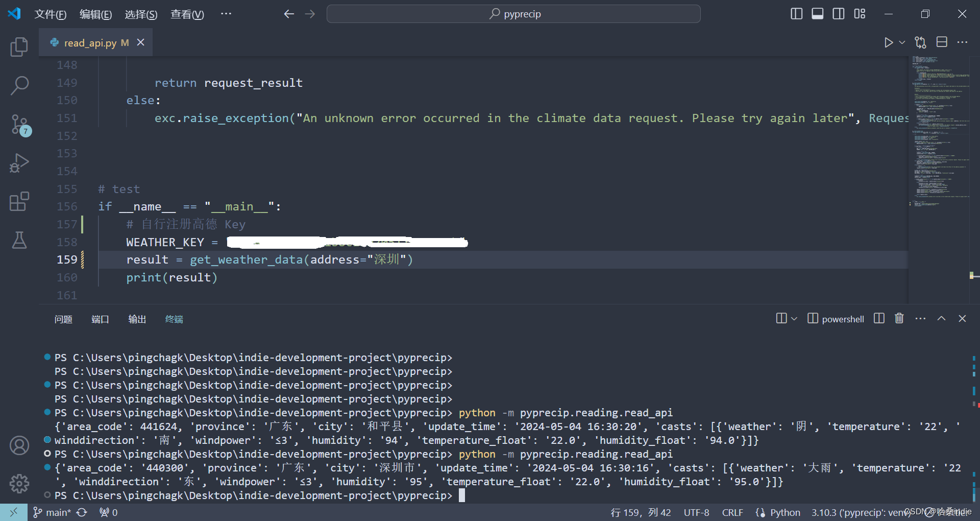Open the overflow menu ellipsis in menu bar
The width and height of the screenshot is (980, 521).
[x=226, y=14]
